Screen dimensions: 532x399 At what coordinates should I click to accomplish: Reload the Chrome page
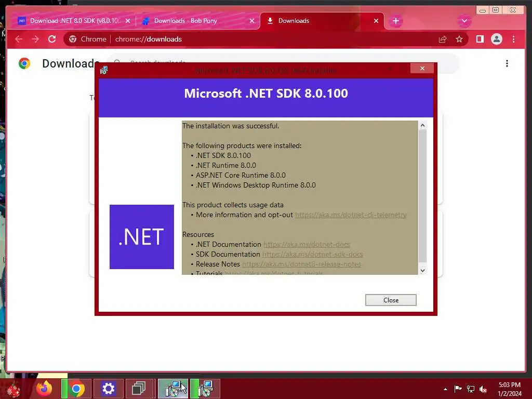point(52,39)
